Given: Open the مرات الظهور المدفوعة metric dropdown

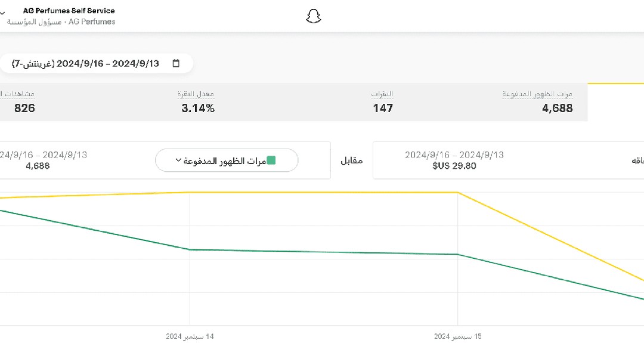Looking at the screenshot, I should 227,160.
